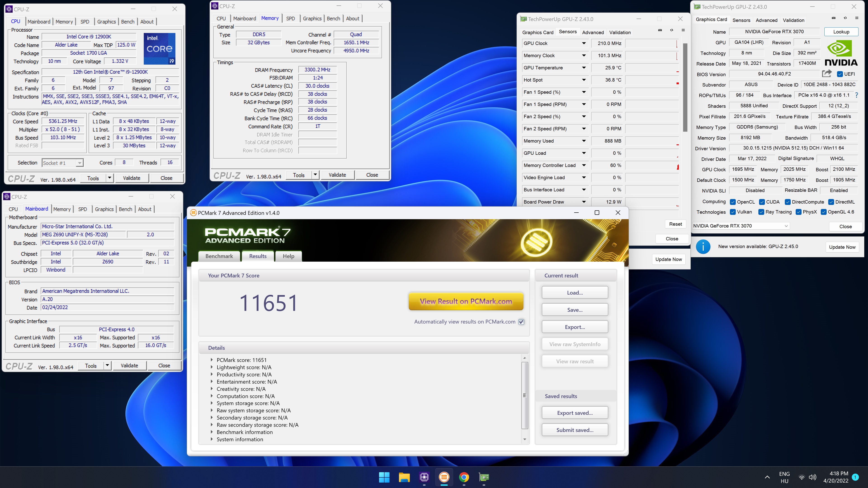This screenshot has height=488, width=868.
Task: Open the Memory Used sensor dropdown
Action: 584,141
